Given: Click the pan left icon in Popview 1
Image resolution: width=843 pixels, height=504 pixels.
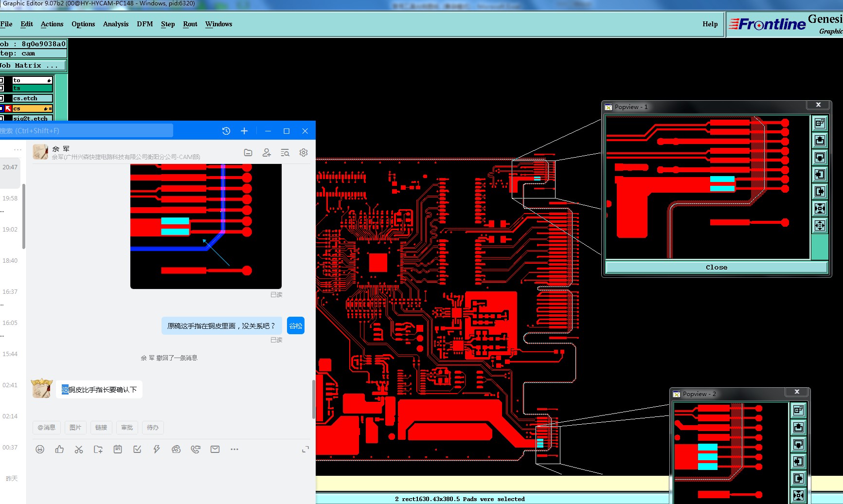Looking at the screenshot, I should click(x=820, y=175).
